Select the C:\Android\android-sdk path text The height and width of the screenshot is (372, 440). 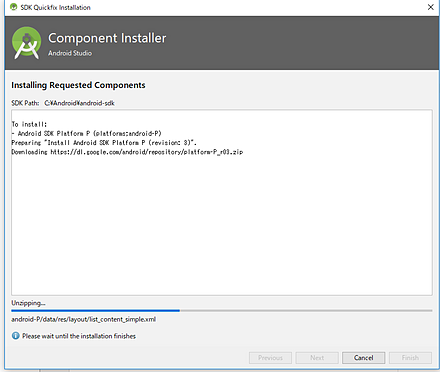79,103
